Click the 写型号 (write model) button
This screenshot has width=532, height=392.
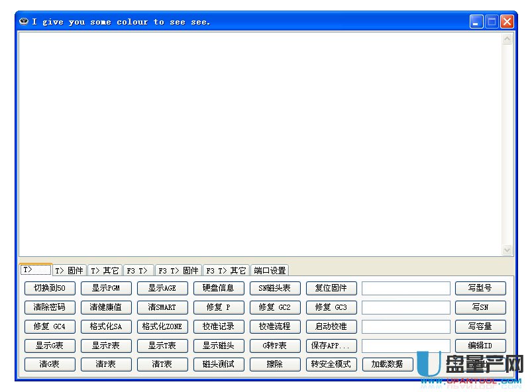[x=480, y=287]
